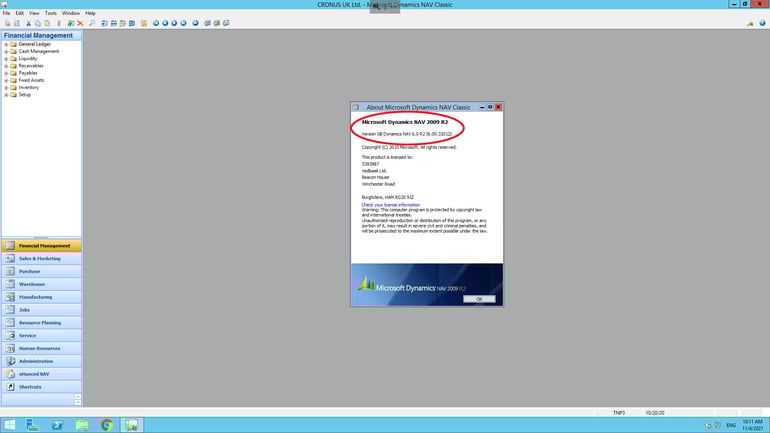Open the Human Resources navigation section
The width and height of the screenshot is (770, 433).
coord(39,348)
